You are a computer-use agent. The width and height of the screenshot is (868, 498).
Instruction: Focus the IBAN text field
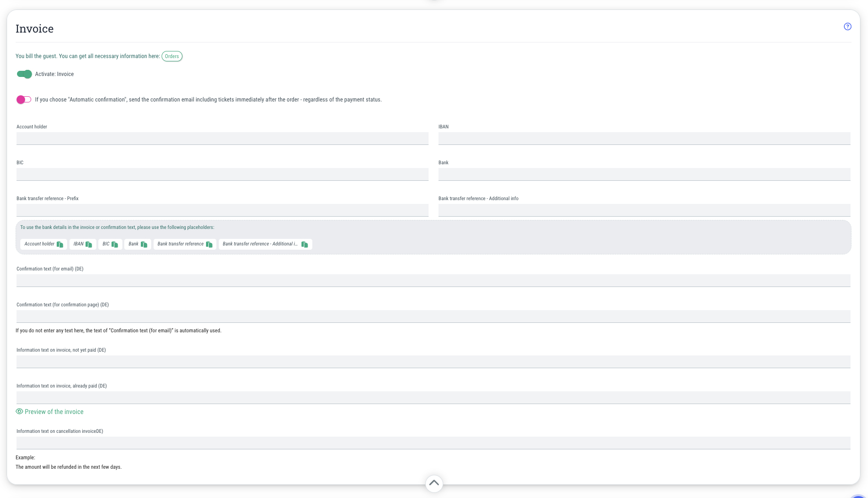pyautogui.click(x=644, y=138)
